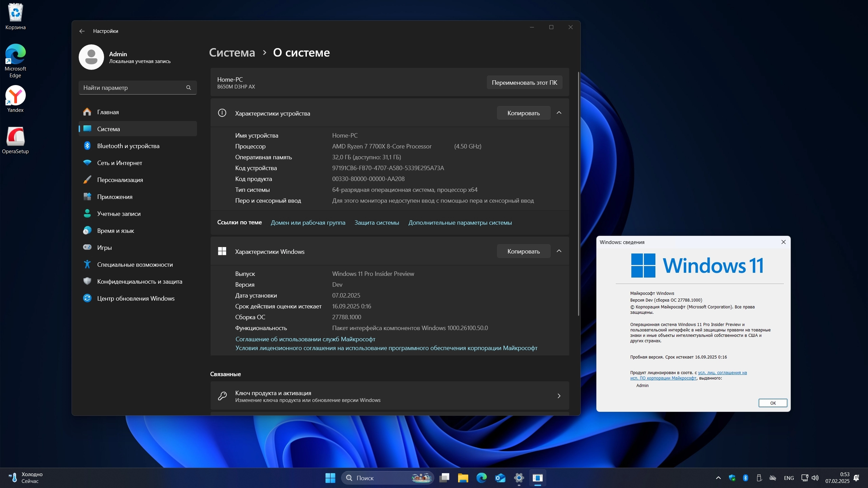Open Product key and activation page
Image resolution: width=868 pixels, height=488 pixels.
click(x=389, y=396)
